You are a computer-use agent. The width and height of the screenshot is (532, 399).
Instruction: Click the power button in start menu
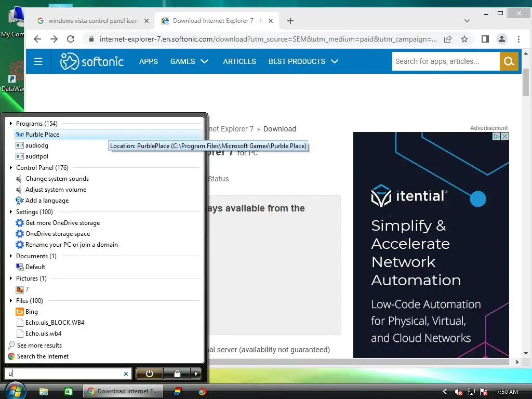[149, 374]
